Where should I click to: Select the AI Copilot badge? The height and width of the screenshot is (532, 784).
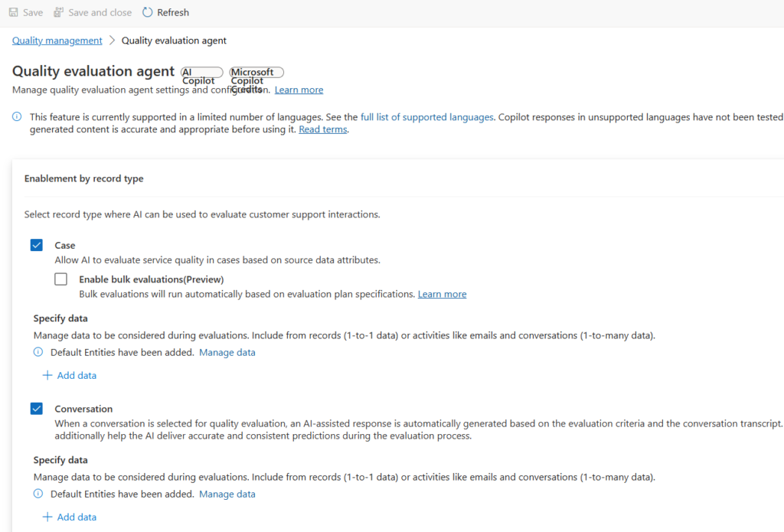pyautogui.click(x=201, y=72)
